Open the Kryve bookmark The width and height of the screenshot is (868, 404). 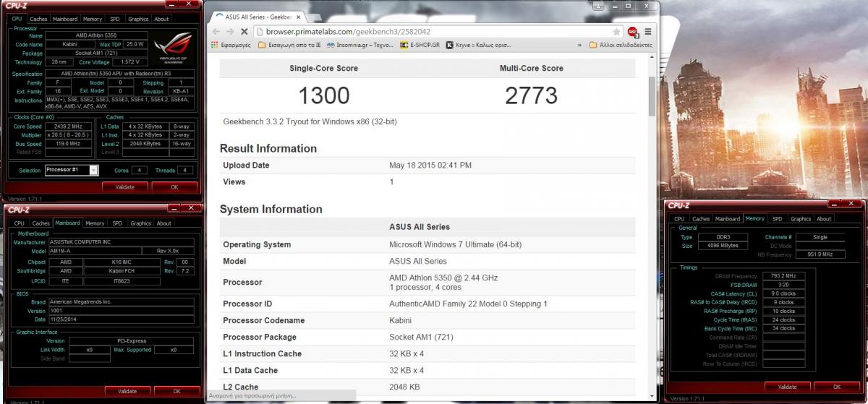477,45
